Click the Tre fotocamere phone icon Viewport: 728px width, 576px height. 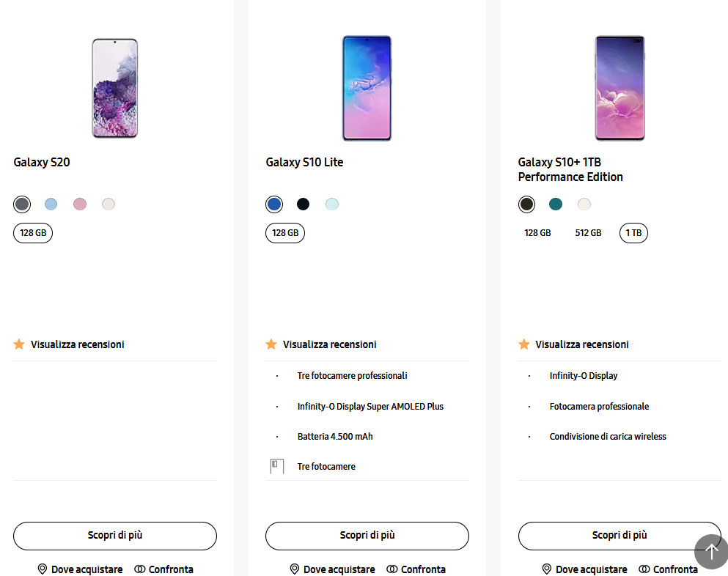[x=276, y=466]
